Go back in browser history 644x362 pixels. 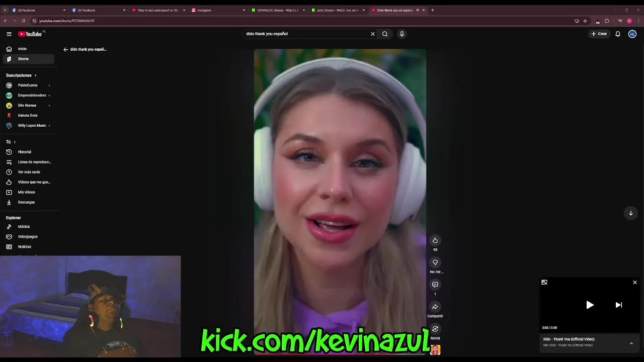6,21
